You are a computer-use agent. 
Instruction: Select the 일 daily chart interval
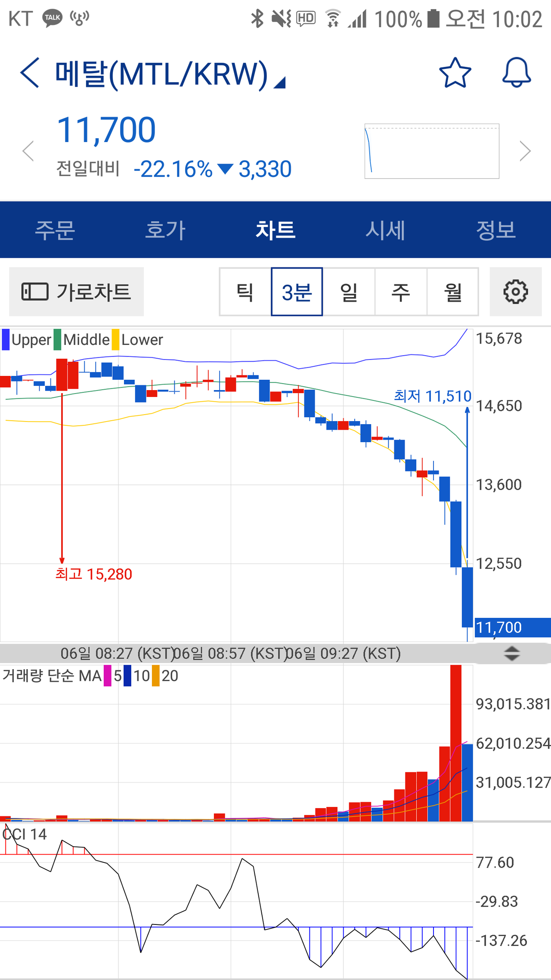click(x=349, y=292)
